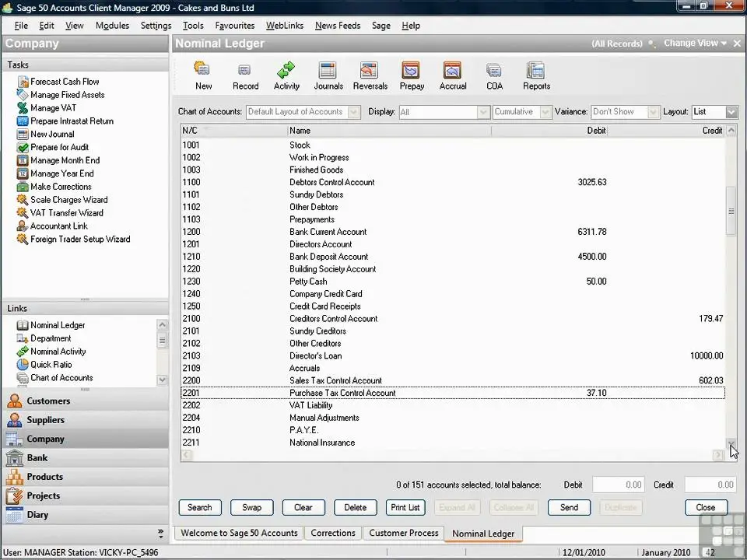Open the Accrual toolbar icon
Viewport: 747px width, 560px height.
click(x=453, y=70)
